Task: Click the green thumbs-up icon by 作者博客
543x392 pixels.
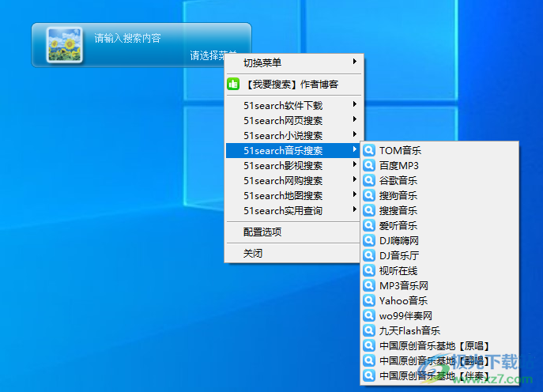Action: (x=233, y=84)
